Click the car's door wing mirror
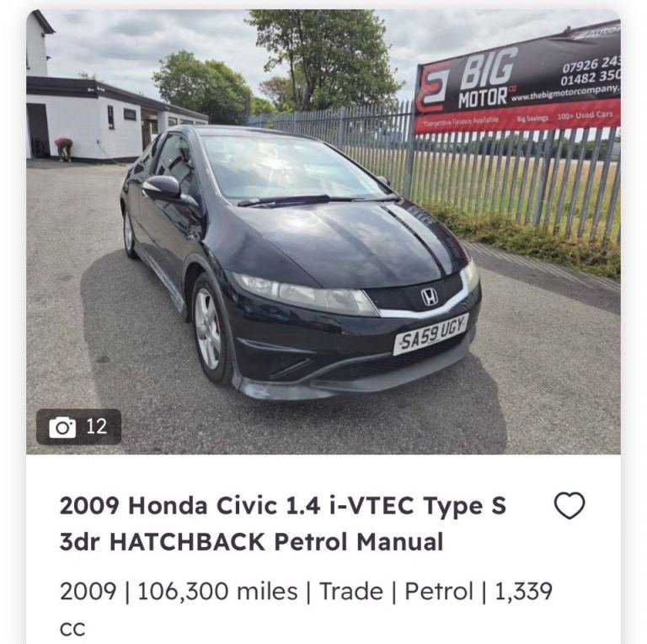The image size is (647, 644). (x=163, y=188)
